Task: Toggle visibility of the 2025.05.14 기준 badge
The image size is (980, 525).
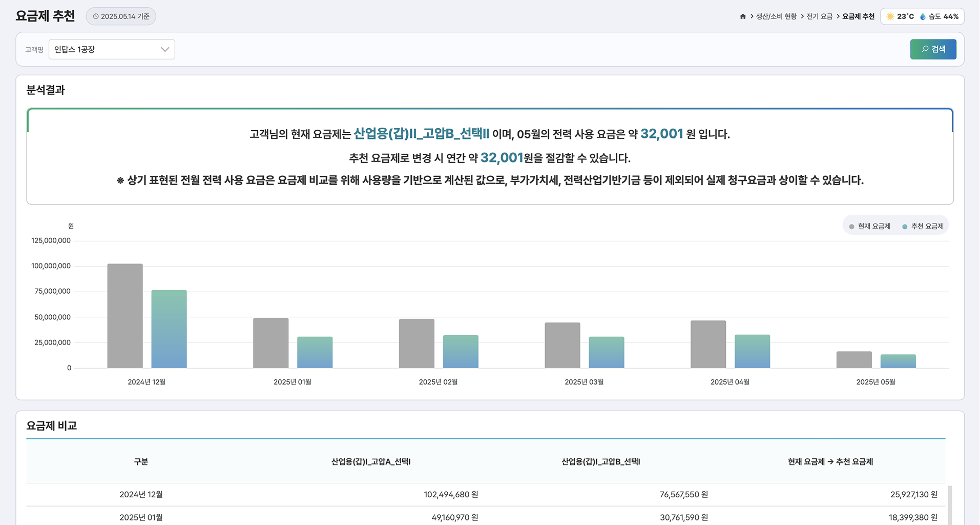Action: tap(121, 16)
